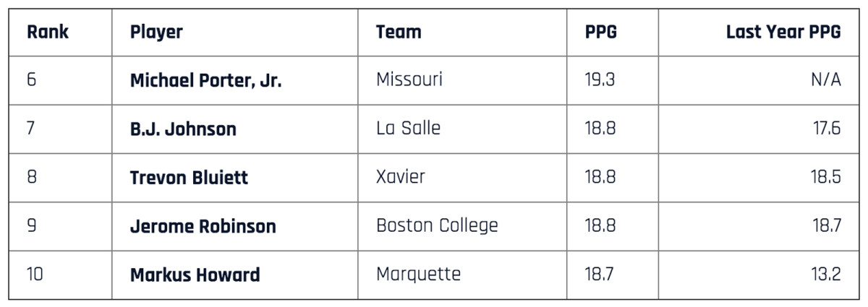868x307 pixels.
Task: Click the Last Year PPG header
Action: tap(783, 33)
